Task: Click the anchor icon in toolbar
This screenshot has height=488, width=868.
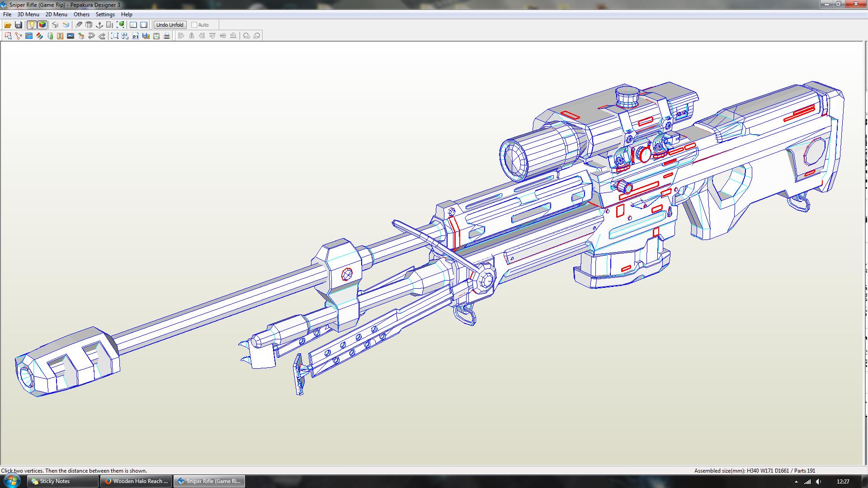Action: pos(99,25)
